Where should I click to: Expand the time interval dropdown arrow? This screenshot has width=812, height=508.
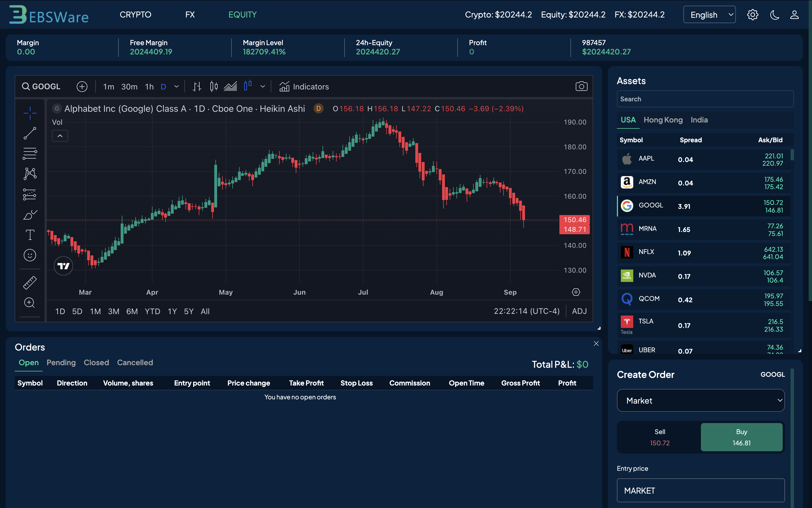pyautogui.click(x=176, y=87)
